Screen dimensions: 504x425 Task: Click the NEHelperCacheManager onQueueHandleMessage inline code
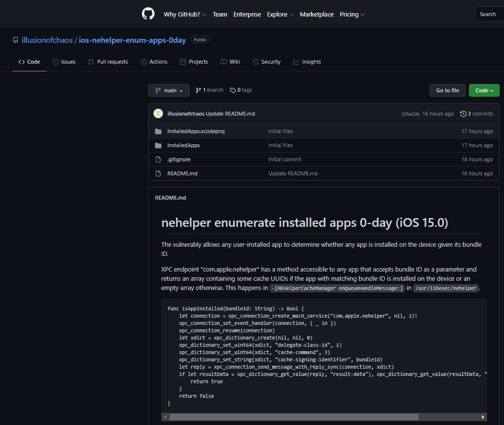tap(337, 288)
